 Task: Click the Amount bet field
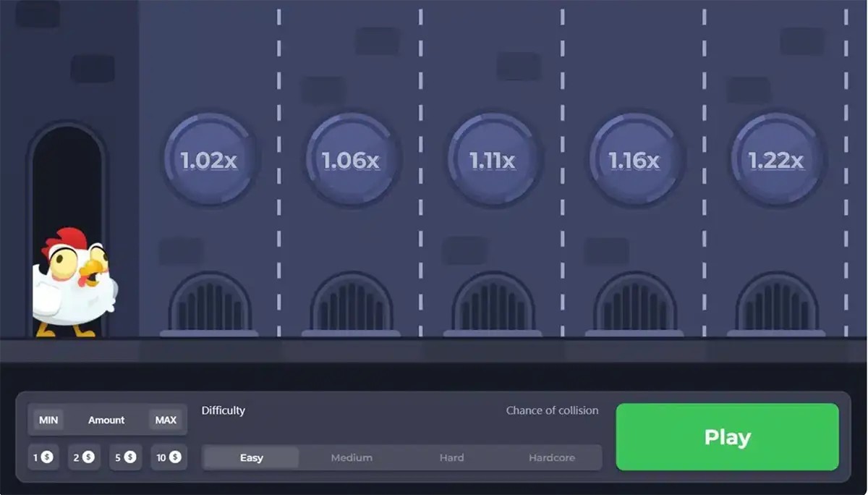[106, 420]
